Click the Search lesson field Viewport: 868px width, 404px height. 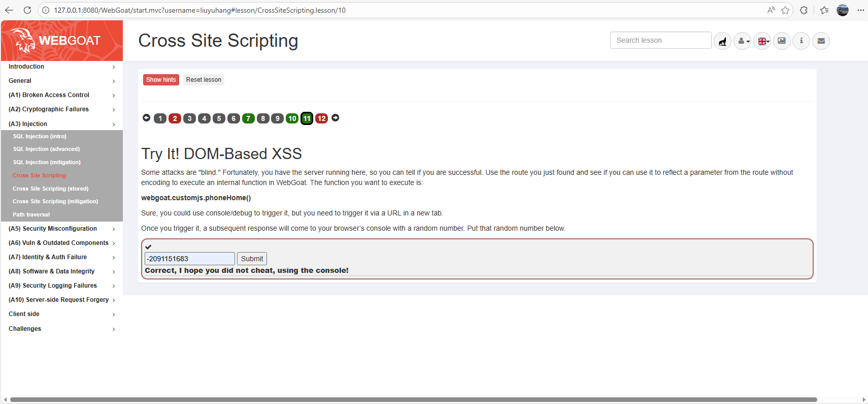pyautogui.click(x=660, y=40)
